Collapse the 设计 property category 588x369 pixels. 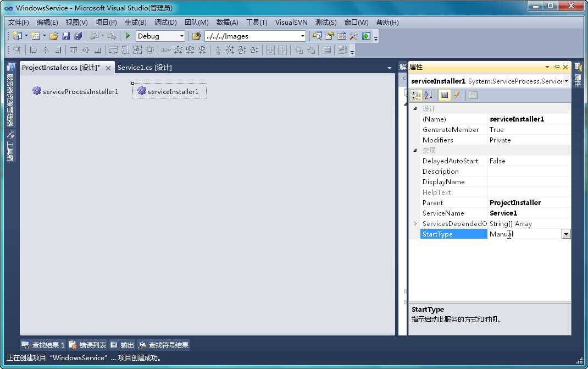pyautogui.click(x=415, y=108)
